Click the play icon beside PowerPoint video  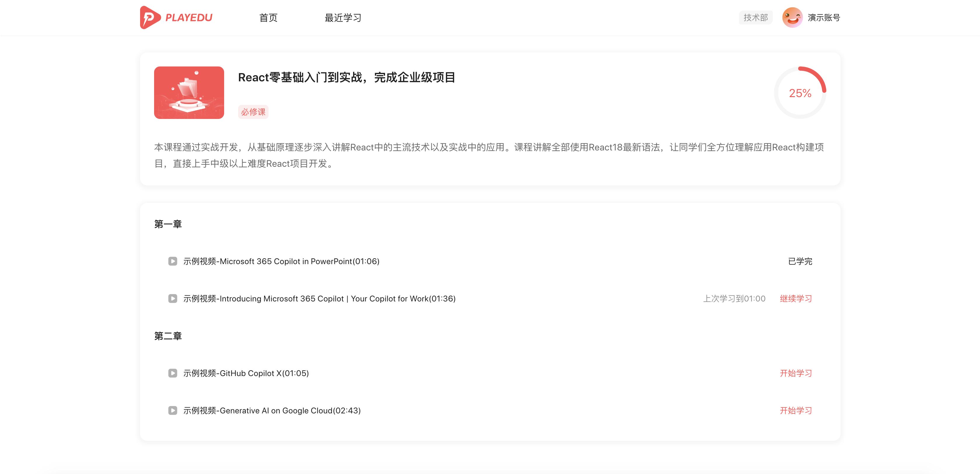tap(173, 261)
